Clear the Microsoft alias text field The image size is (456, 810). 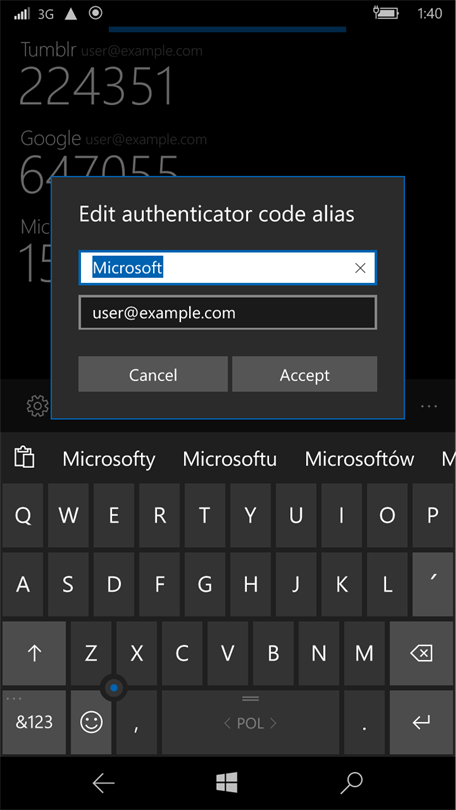pos(360,268)
